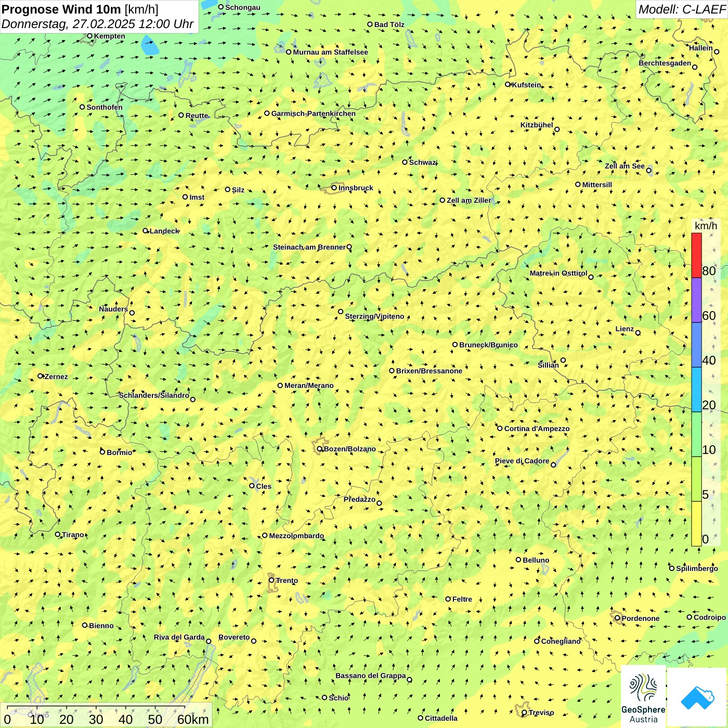This screenshot has width=728, height=728.
Task: Click the '60km' scale bar label
Action: point(193,719)
